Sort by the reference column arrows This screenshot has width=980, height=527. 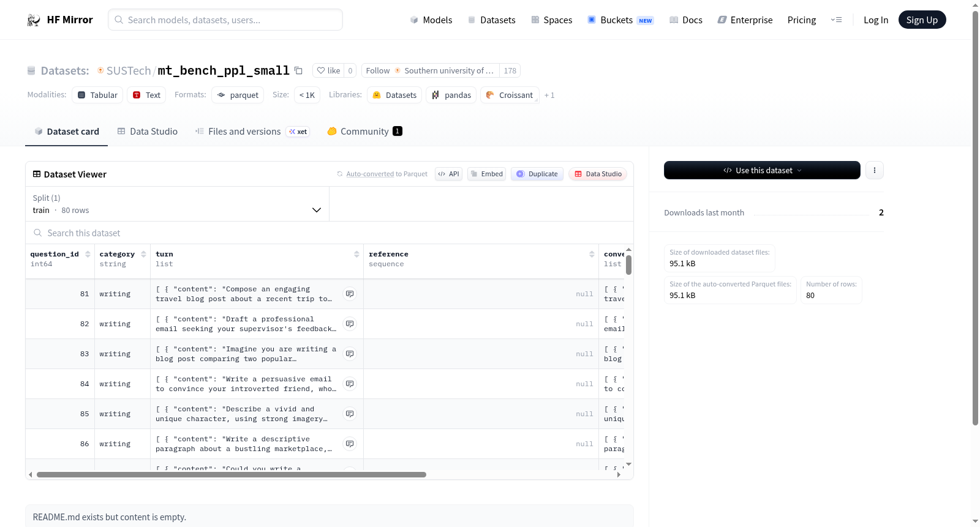tap(592, 254)
